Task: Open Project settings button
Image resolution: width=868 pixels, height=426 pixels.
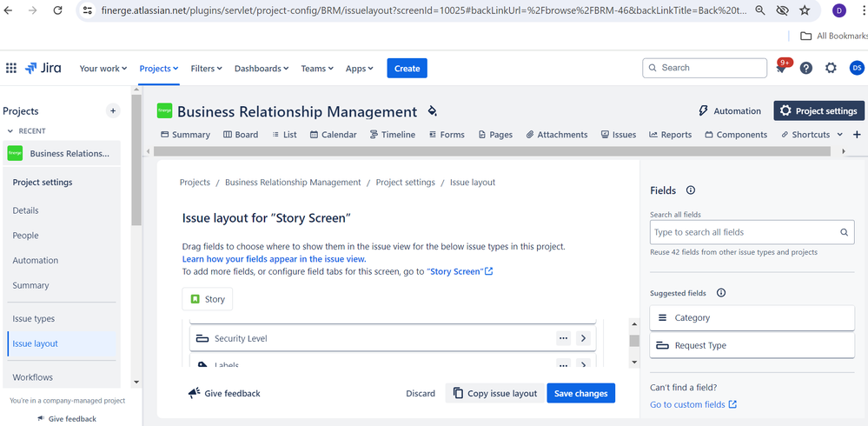Action: click(818, 110)
